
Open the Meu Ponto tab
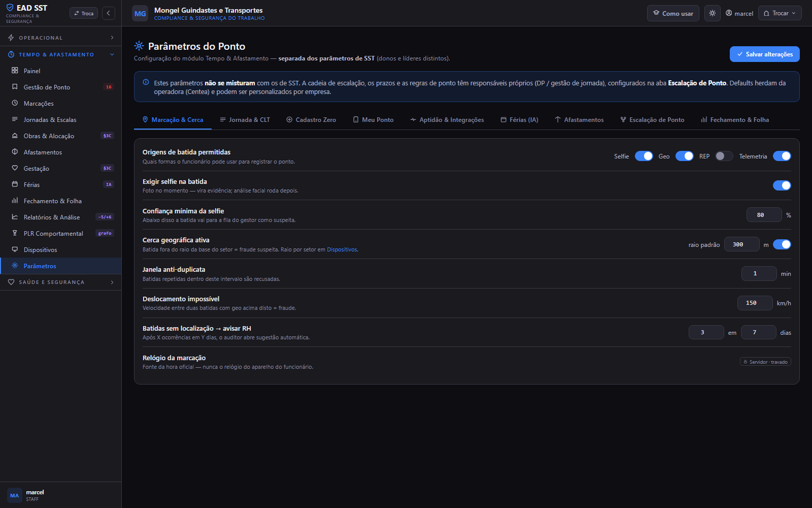(x=373, y=120)
